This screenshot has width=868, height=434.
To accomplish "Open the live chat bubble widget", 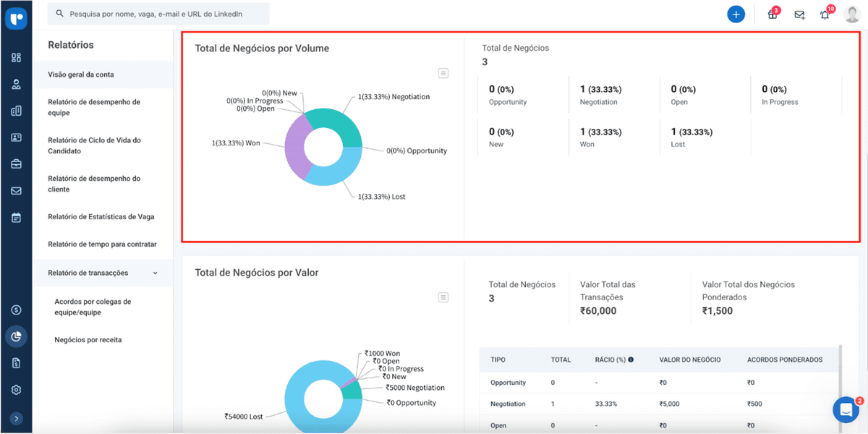I will point(845,409).
